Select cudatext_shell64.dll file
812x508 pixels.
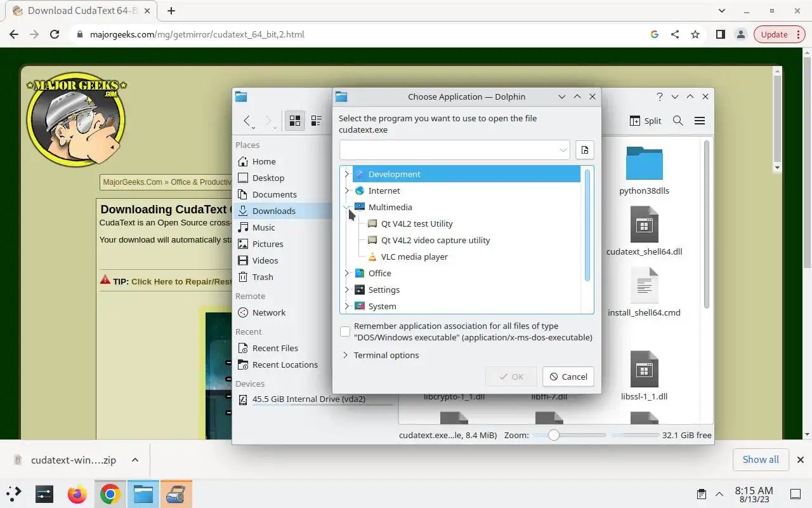click(x=644, y=231)
